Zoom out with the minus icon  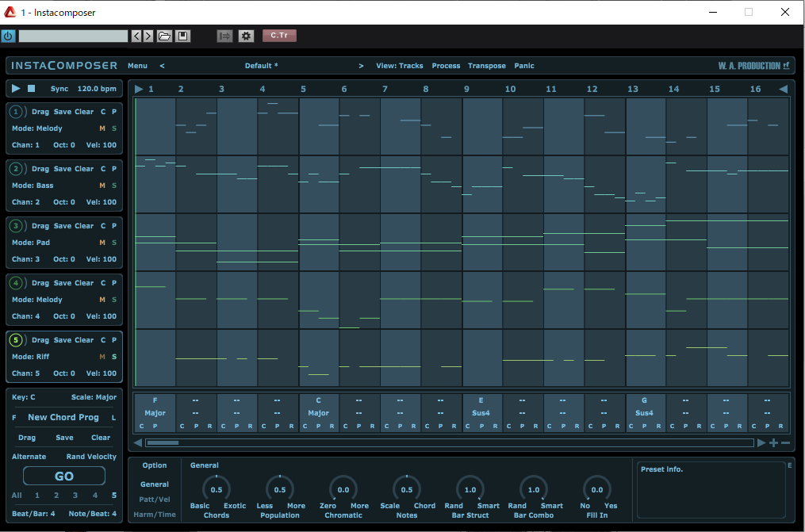(785, 442)
